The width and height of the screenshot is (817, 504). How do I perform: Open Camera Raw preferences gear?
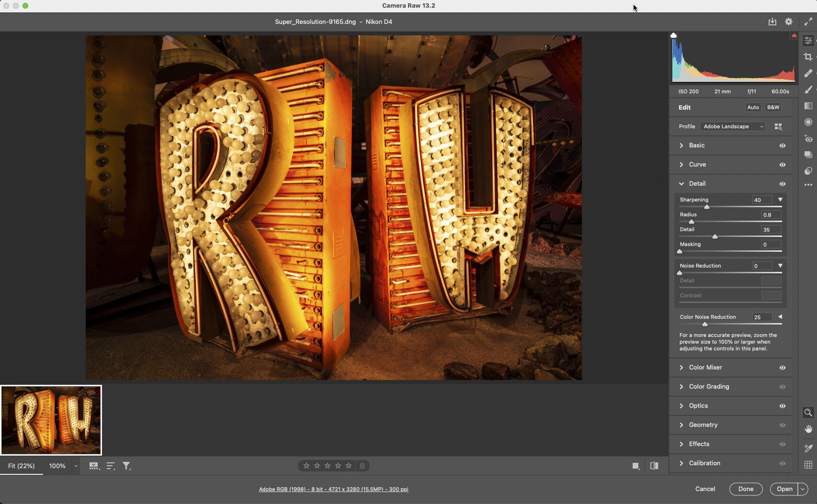(x=788, y=22)
